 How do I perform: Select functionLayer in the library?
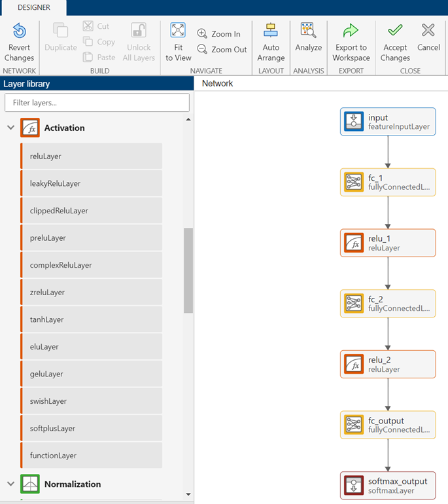tap(92, 456)
